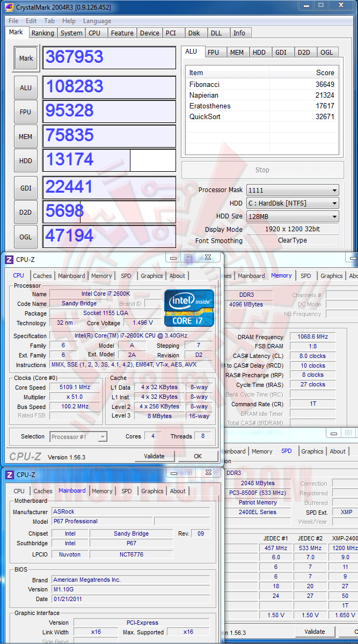Viewport: 358px width, 644px height.
Task: Click the first CPU-Z window Z icon
Action: [9, 259]
